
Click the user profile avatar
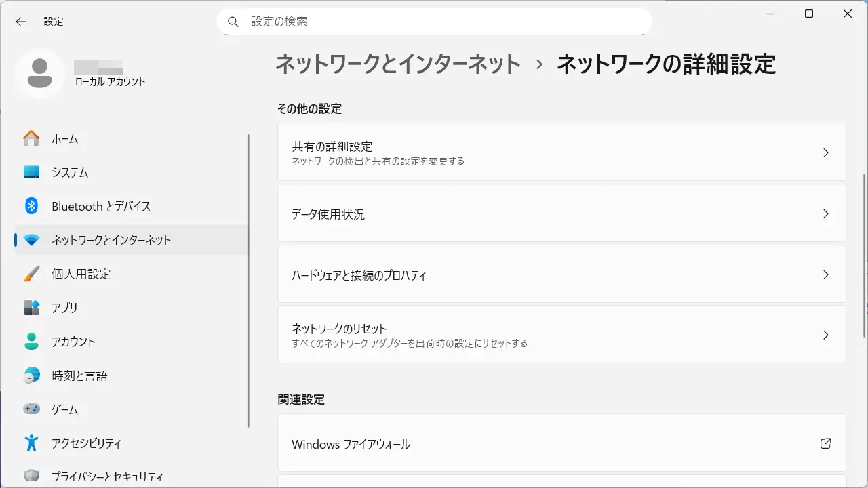click(x=40, y=73)
